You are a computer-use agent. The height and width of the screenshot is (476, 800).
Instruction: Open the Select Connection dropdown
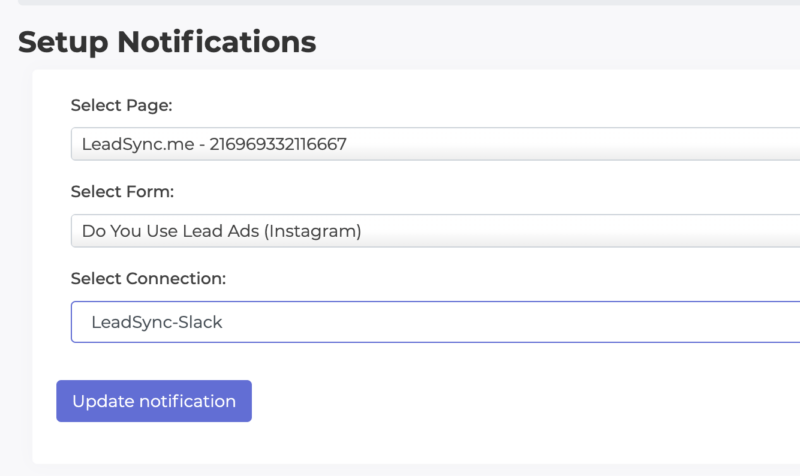tap(435, 322)
